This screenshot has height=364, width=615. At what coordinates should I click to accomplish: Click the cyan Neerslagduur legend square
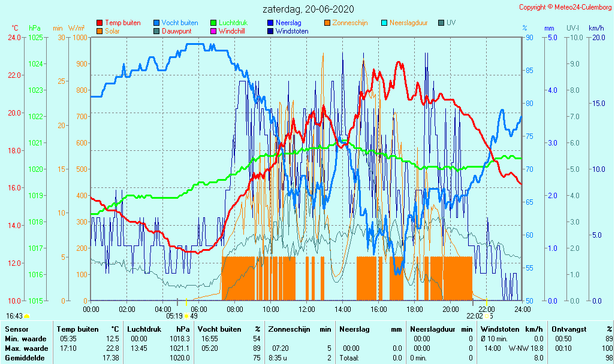click(384, 23)
